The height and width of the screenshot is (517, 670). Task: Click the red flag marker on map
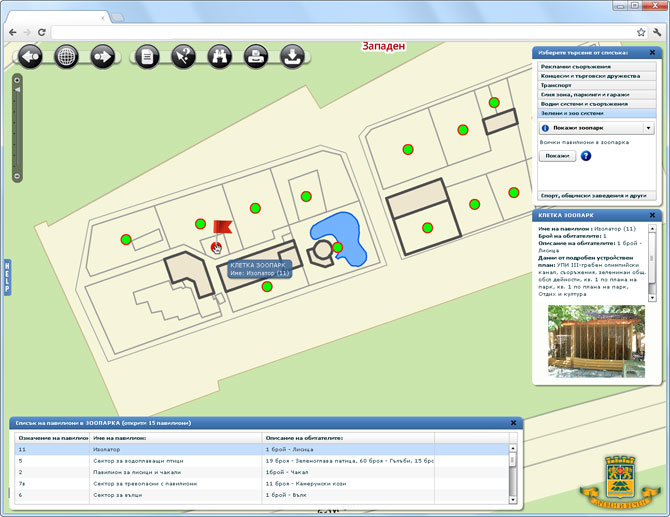click(222, 227)
